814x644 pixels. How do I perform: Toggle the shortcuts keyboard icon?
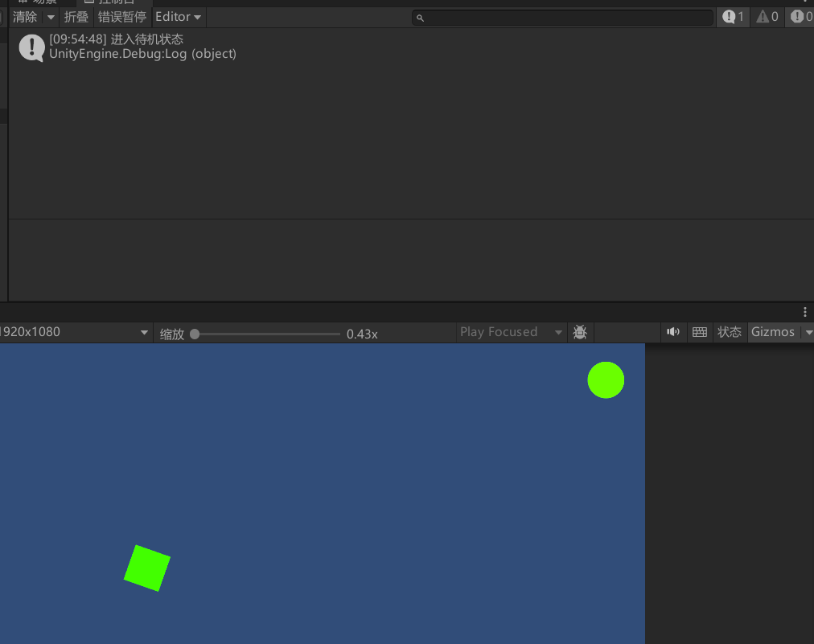700,332
